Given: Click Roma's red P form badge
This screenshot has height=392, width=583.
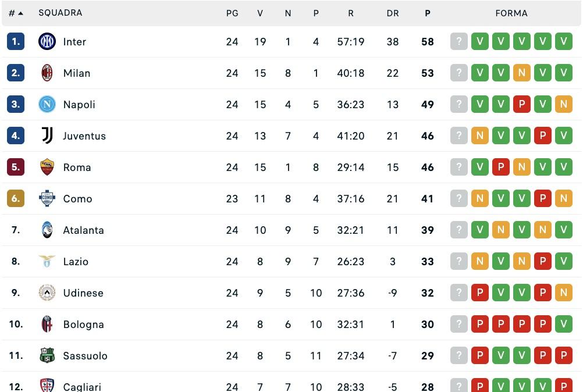Looking at the screenshot, I should [501, 167].
